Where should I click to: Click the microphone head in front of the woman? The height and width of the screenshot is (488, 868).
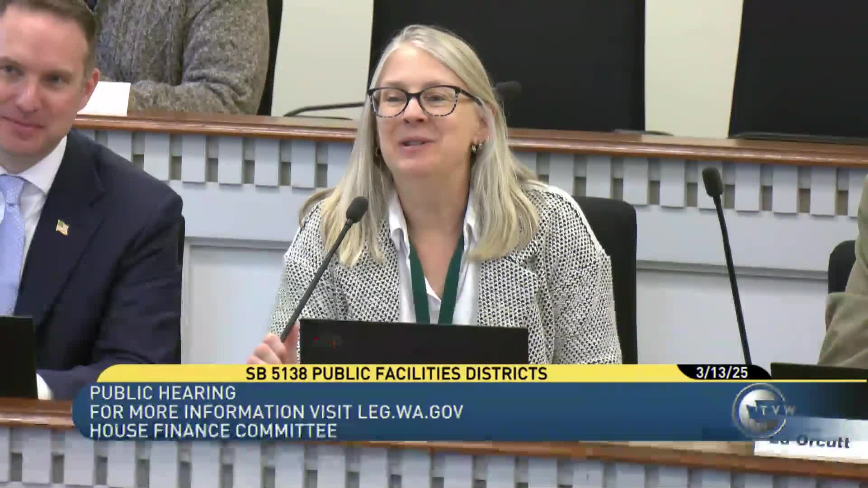click(x=357, y=209)
